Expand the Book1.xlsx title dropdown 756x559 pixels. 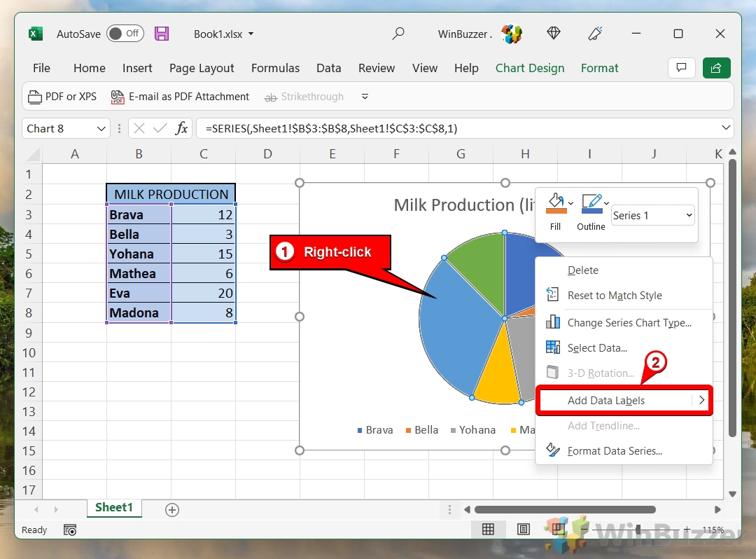pyautogui.click(x=250, y=33)
